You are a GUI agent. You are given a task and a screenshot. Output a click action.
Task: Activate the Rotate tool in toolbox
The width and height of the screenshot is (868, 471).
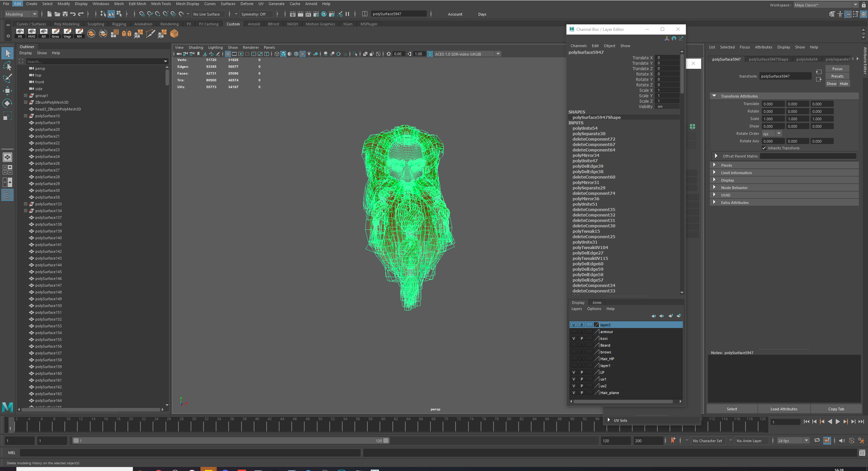pyautogui.click(x=7, y=103)
